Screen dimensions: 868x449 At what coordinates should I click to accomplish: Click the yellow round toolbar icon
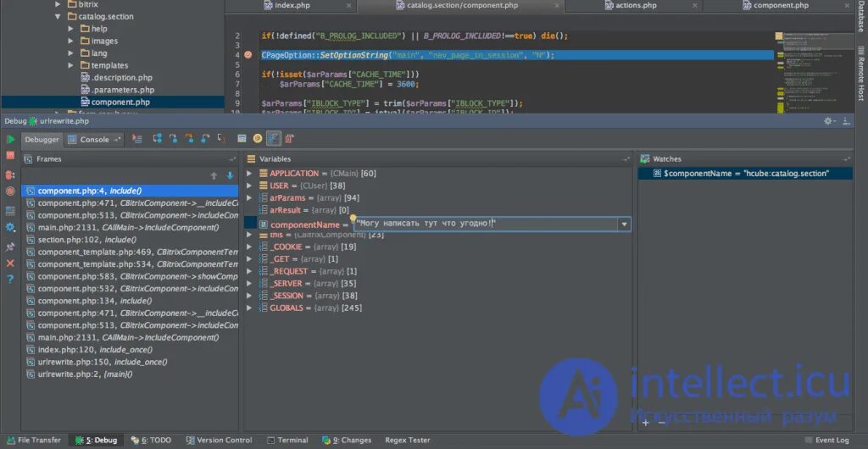(x=258, y=139)
